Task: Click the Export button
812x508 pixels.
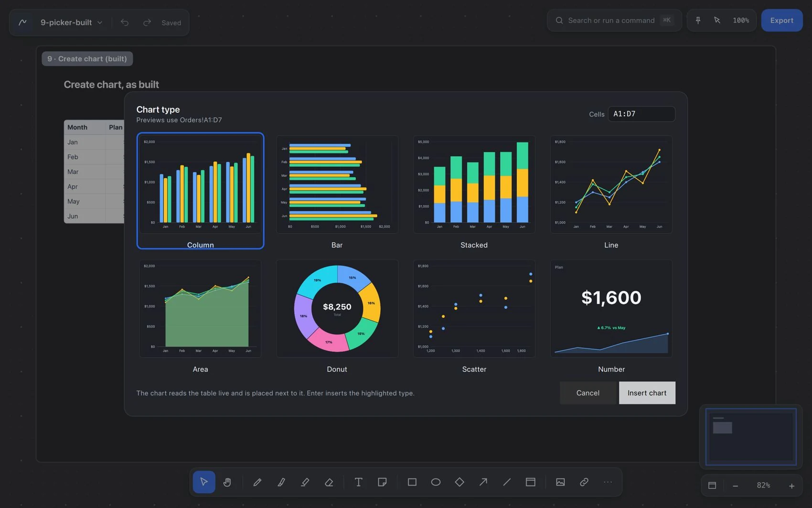Action: click(781, 20)
